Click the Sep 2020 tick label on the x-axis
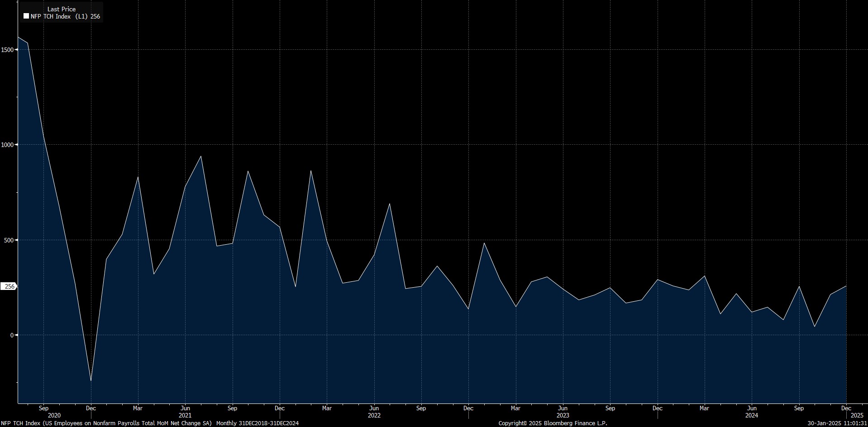 [x=43, y=408]
